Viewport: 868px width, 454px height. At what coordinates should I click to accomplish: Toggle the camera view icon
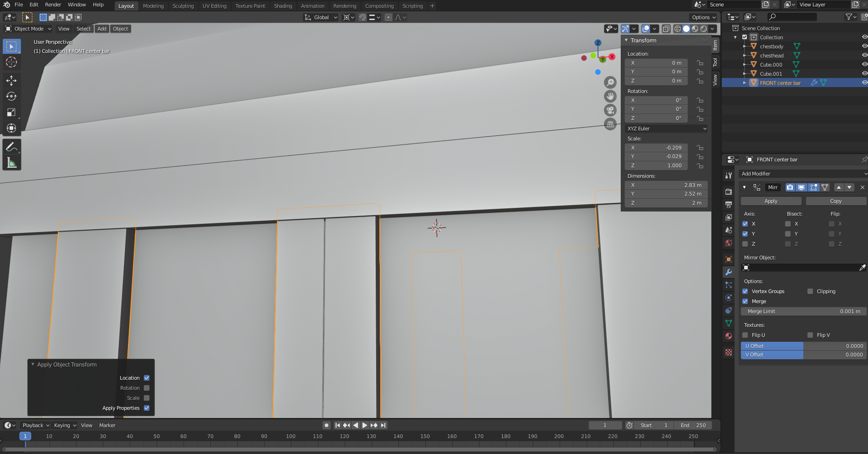pos(610,110)
